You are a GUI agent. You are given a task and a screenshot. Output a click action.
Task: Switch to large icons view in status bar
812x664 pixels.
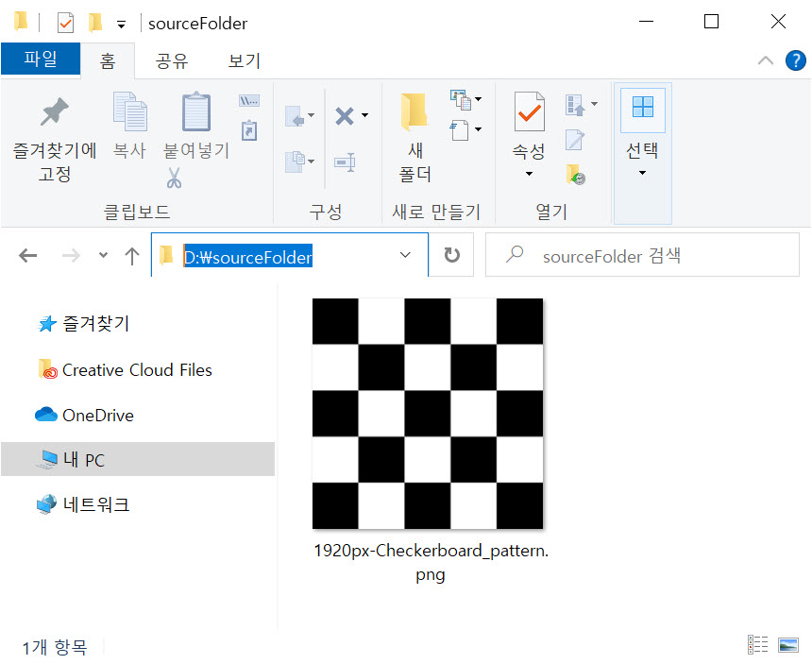[788, 645]
